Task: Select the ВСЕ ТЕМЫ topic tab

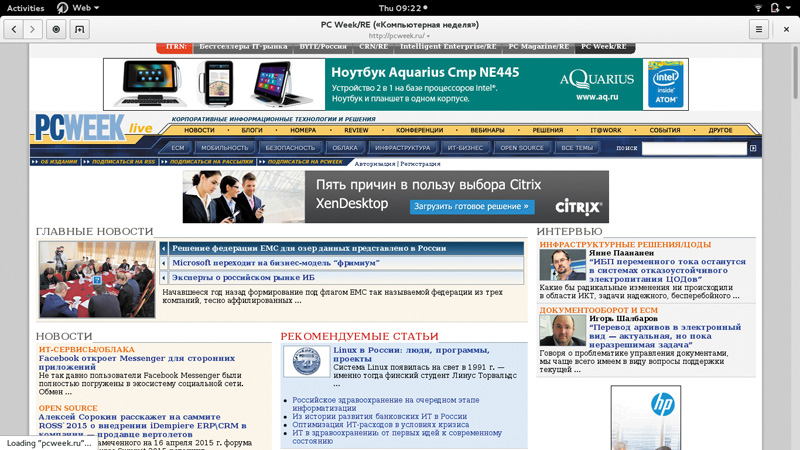Action: 577,148
